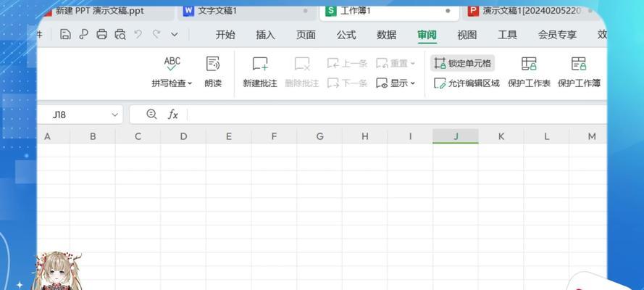Open the 视图 ribbon tab
This screenshot has width=644, height=290.
[467, 35]
